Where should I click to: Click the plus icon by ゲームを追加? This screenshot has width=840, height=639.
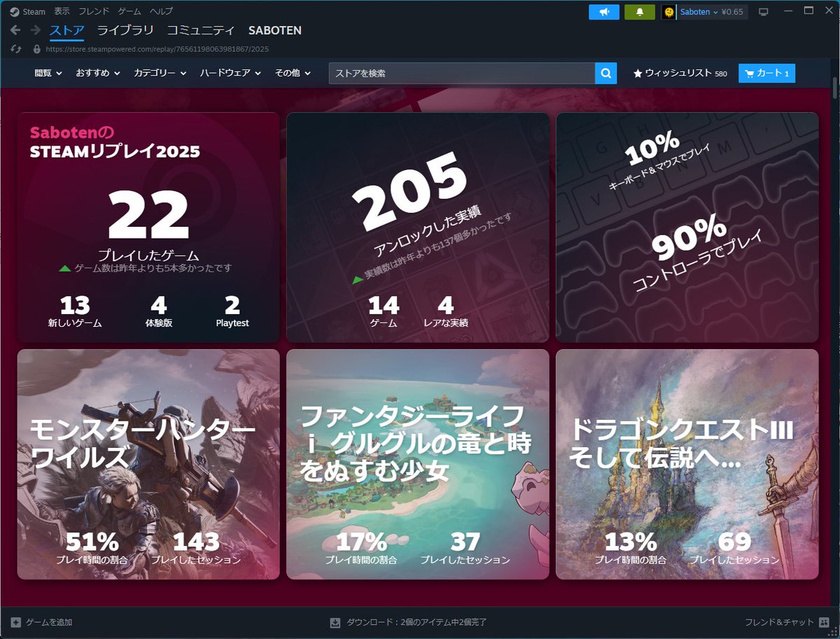(x=16, y=622)
